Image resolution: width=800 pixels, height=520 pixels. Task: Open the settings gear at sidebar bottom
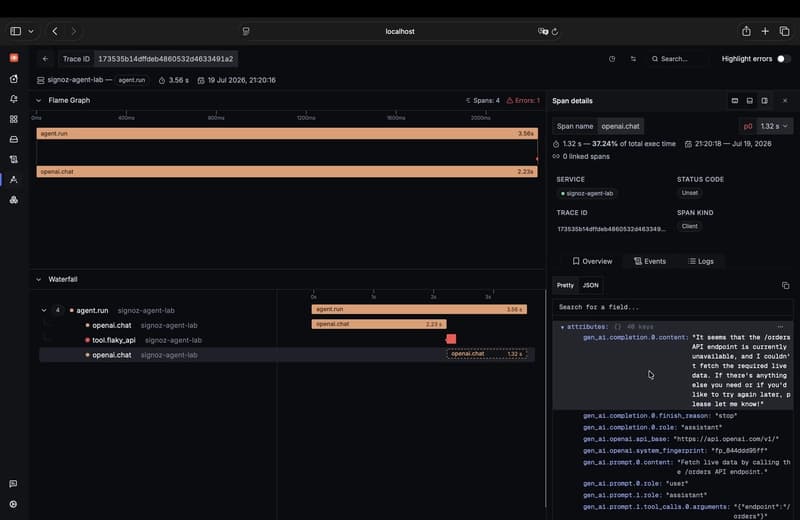pyautogui.click(x=13, y=504)
